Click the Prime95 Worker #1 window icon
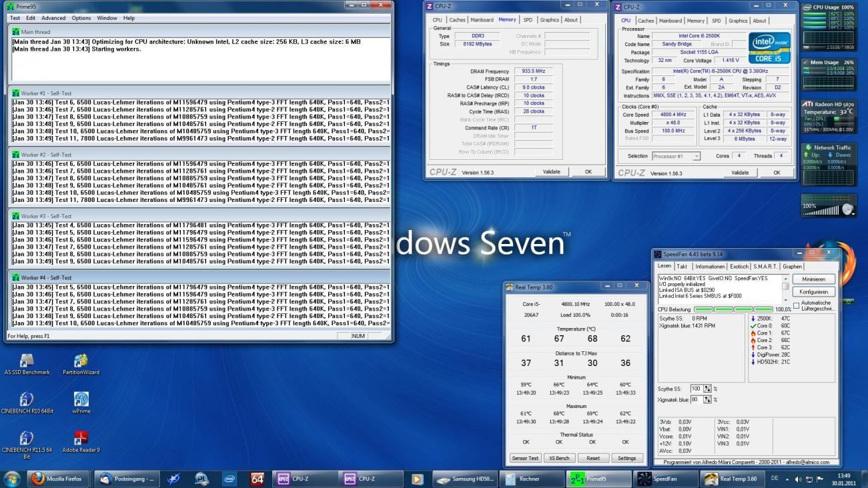 coord(16,93)
